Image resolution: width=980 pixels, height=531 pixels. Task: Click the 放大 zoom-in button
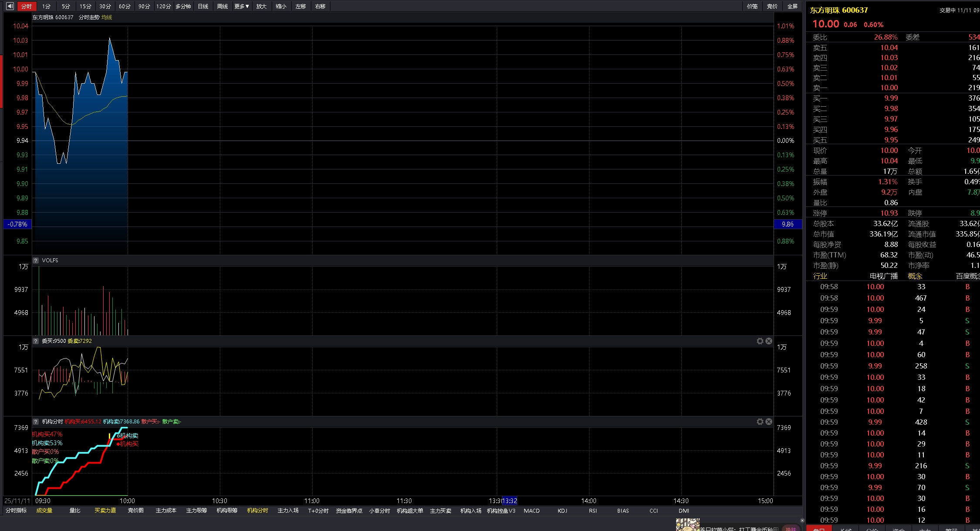(261, 6)
